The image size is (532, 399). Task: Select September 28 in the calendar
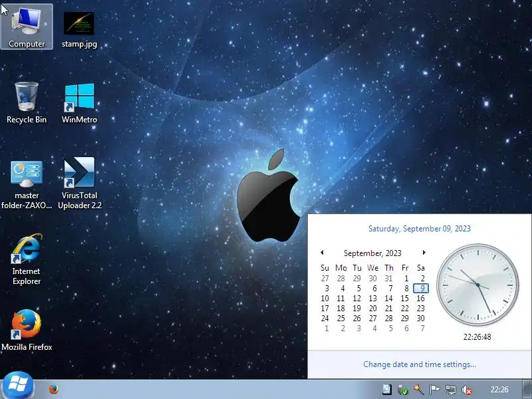(389, 319)
